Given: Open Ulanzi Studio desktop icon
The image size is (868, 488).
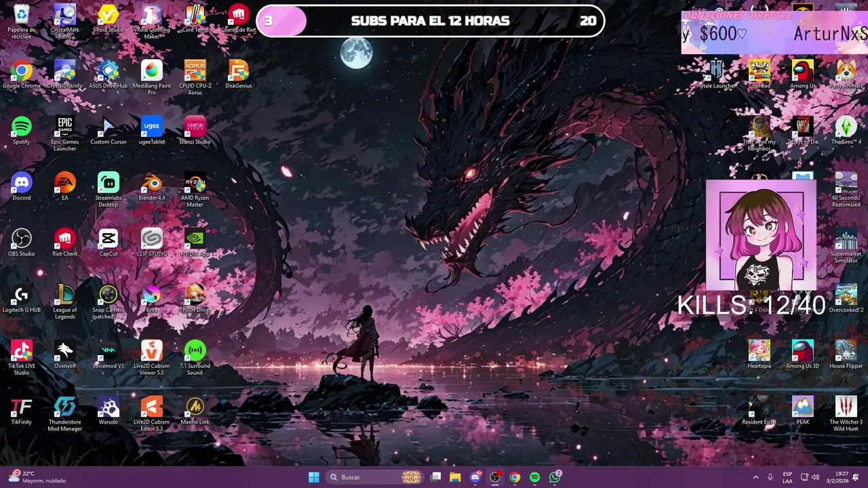Looking at the screenshot, I should (195, 127).
